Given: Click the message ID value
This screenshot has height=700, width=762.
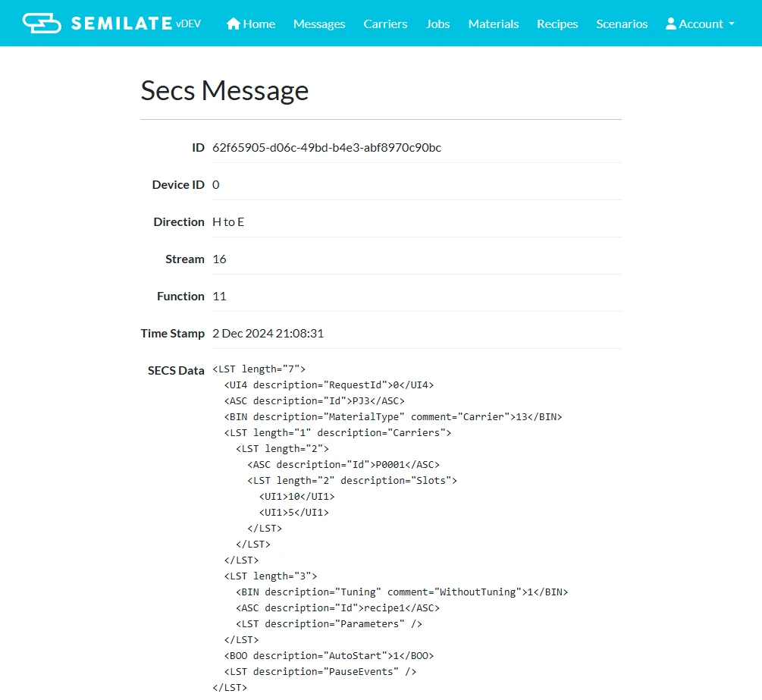Looking at the screenshot, I should tap(327, 148).
